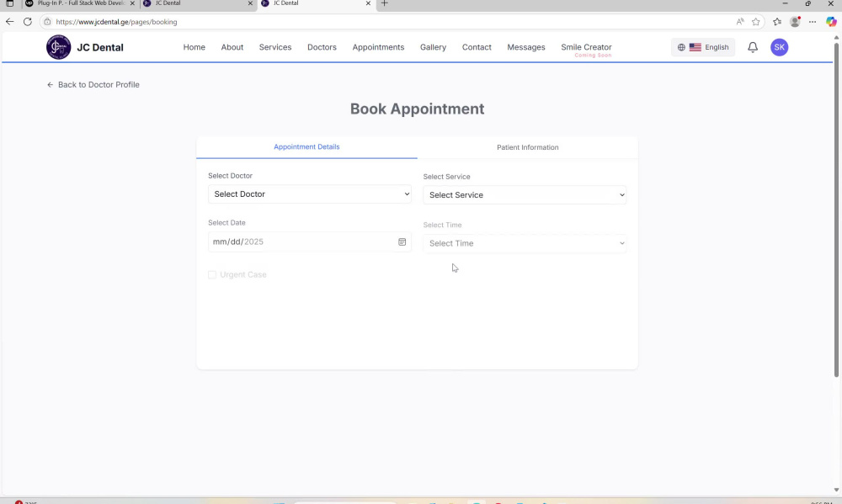The image size is (842, 504).
Task: Reload the page with refresh icon
Action: 28,22
